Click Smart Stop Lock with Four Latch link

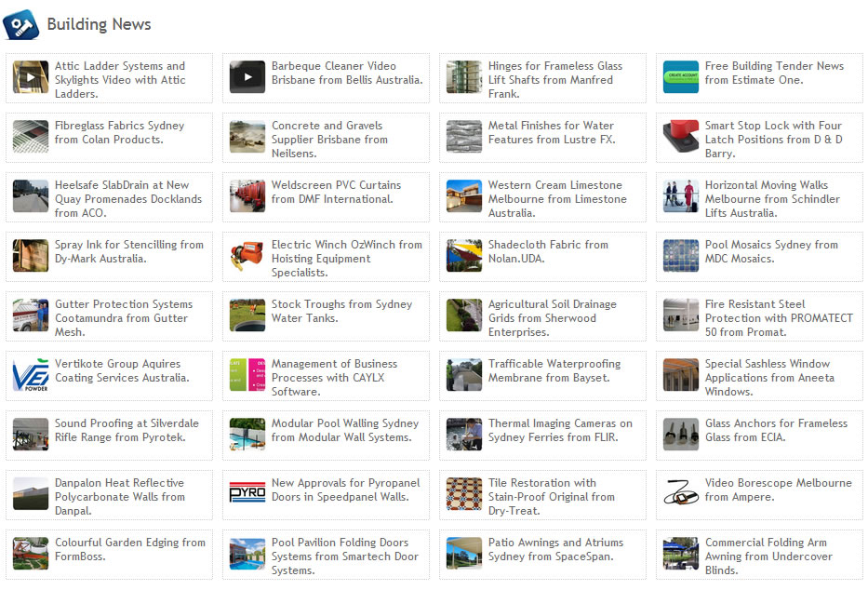coord(773,140)
